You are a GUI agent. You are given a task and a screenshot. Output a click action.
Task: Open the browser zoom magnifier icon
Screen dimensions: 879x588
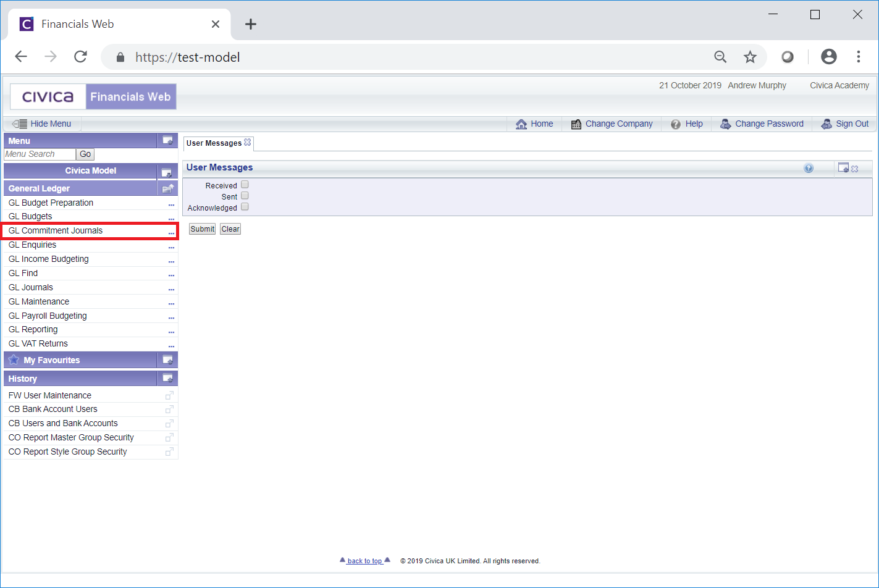[x=720, y=57]
